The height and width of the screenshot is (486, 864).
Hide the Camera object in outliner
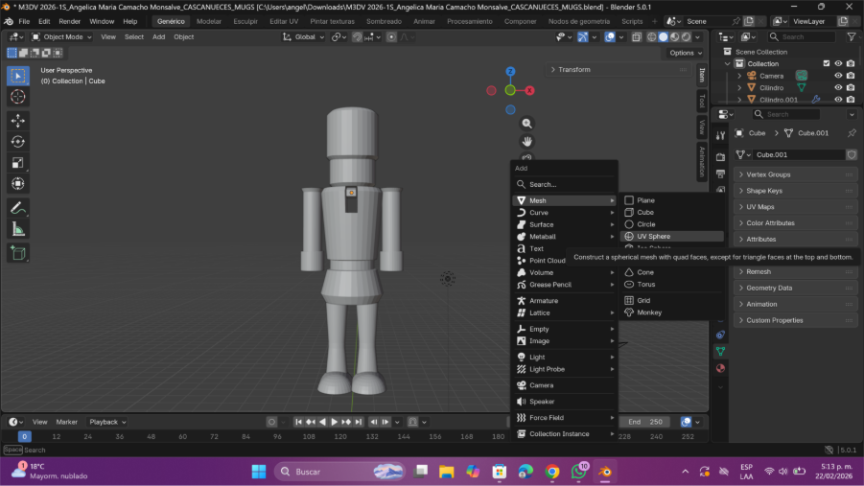coord(838,76)
